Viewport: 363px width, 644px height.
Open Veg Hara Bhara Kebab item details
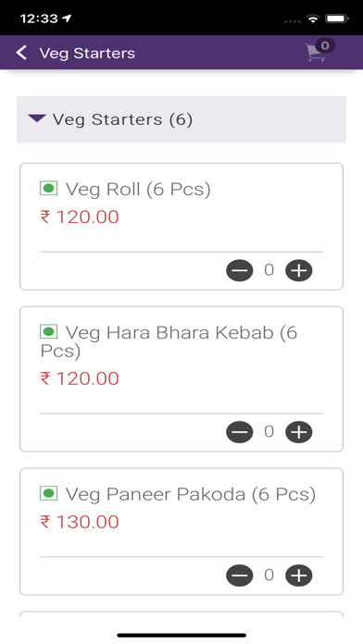[x=169, y=341]
